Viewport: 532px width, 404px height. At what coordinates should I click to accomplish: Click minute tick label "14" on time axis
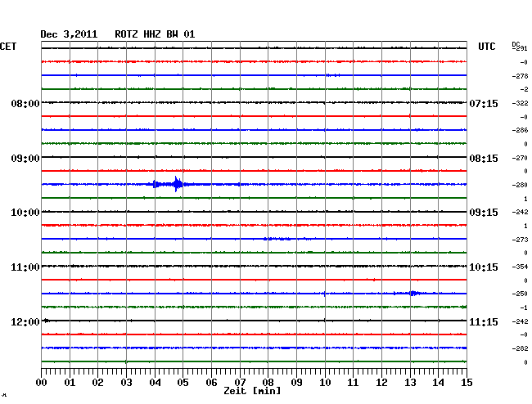coord(438,383)
